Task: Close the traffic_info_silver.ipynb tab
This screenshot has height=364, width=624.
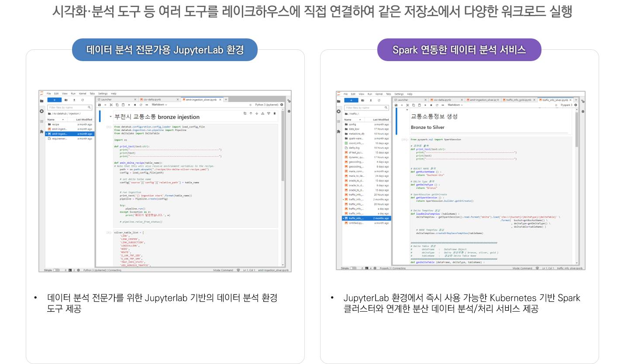Action: tap(570, 100)
